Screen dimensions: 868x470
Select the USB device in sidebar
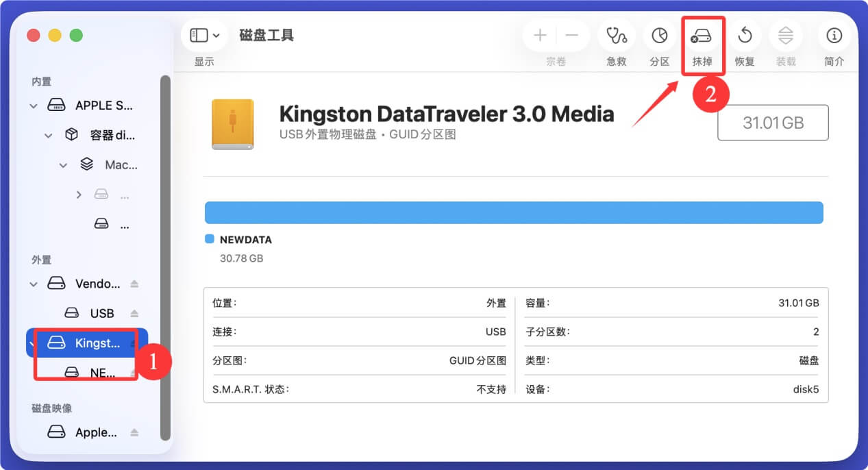(103, 313)
